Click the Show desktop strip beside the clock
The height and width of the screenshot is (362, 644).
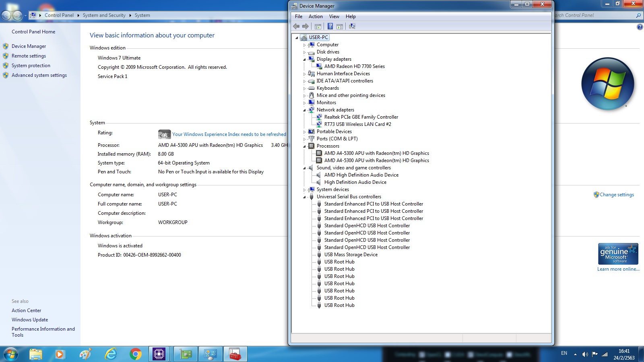pos(641,354)
